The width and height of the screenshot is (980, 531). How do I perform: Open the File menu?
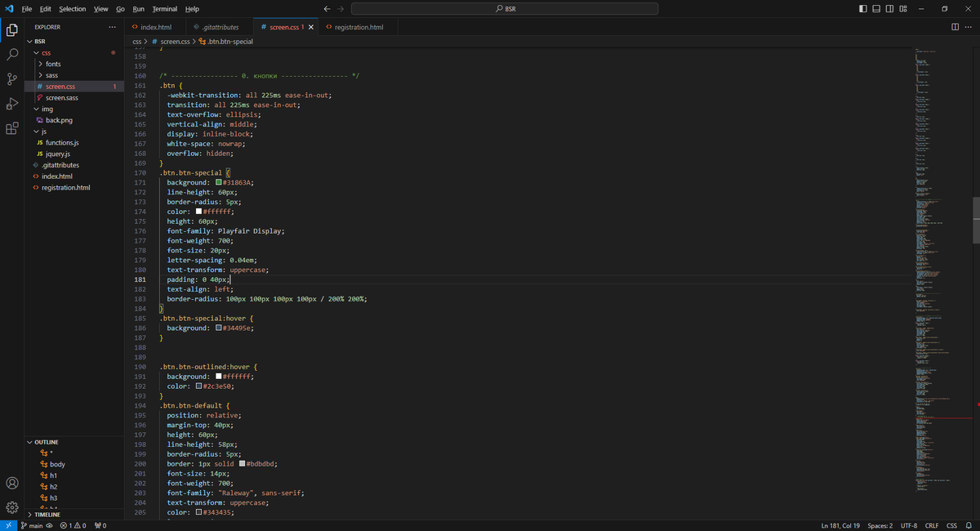tap(27, 9)
